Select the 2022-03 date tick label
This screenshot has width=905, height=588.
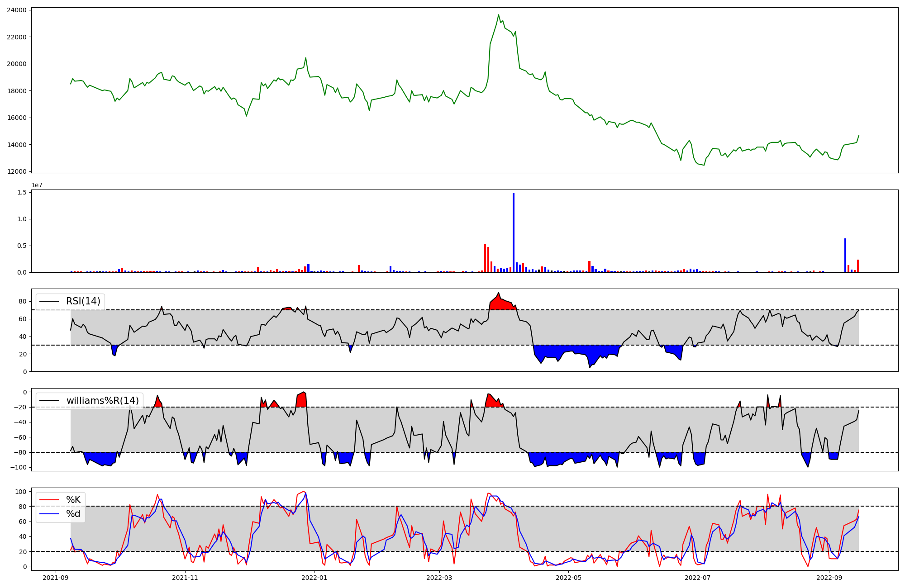pos(439,578)
